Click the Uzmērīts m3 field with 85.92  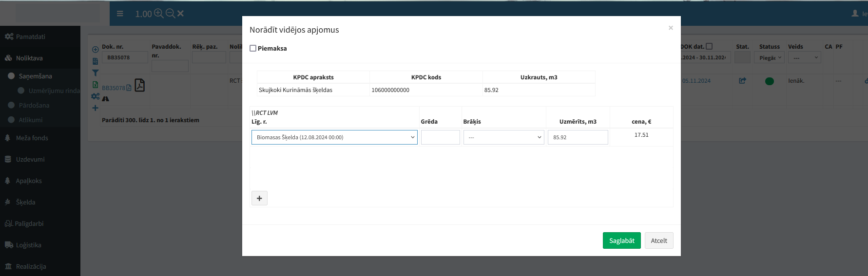tap(578, 137)
